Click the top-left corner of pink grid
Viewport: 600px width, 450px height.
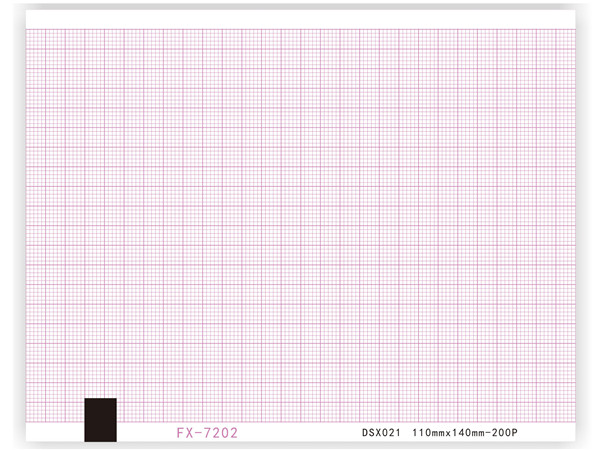[27, 29]
